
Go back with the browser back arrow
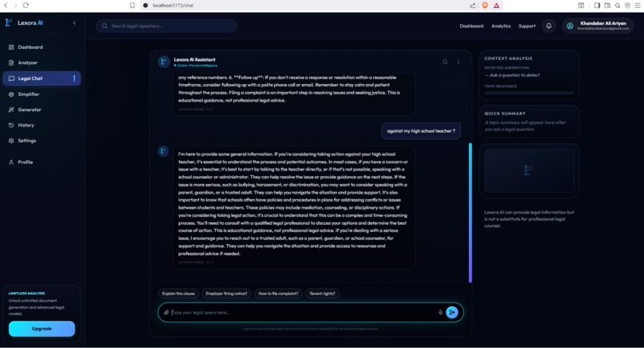(6, 6)
